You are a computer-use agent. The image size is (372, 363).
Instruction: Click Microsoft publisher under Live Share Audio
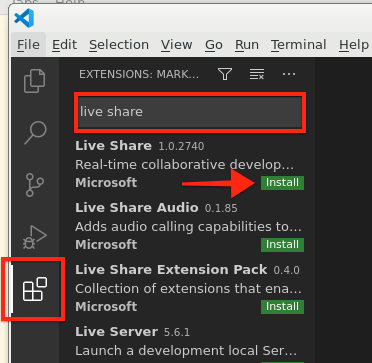106,245
